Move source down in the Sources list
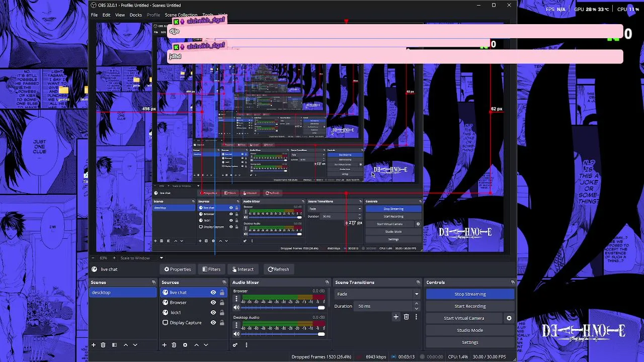 point(206,345)
